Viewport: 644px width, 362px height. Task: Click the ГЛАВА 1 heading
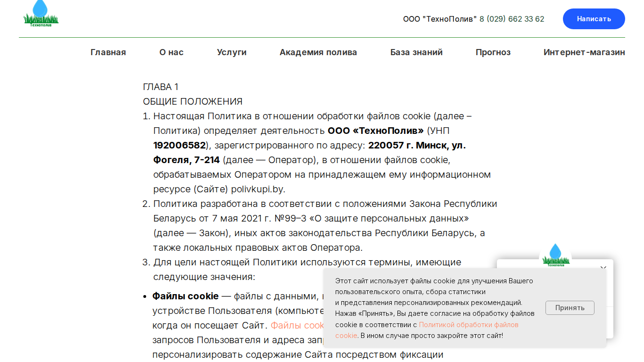[x=161, y=87]
